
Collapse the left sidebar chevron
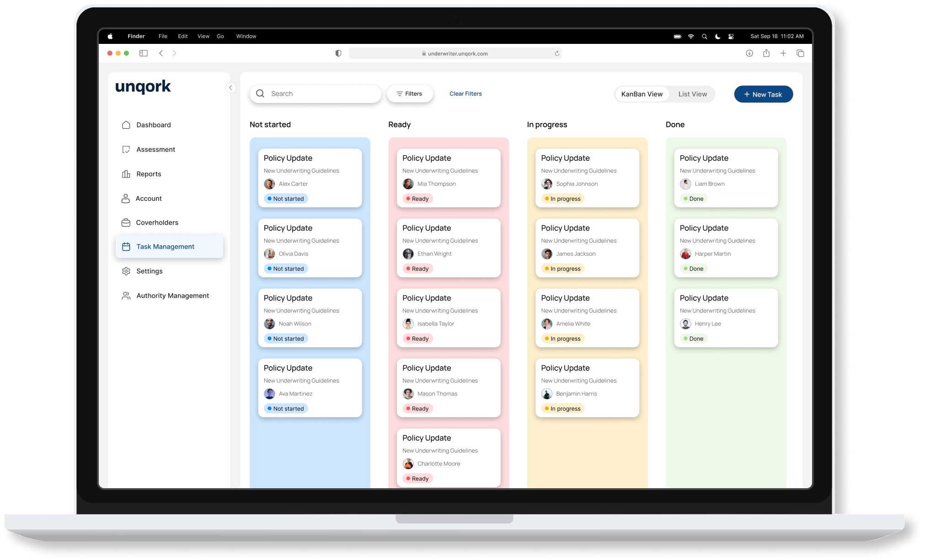click(231, 88)
